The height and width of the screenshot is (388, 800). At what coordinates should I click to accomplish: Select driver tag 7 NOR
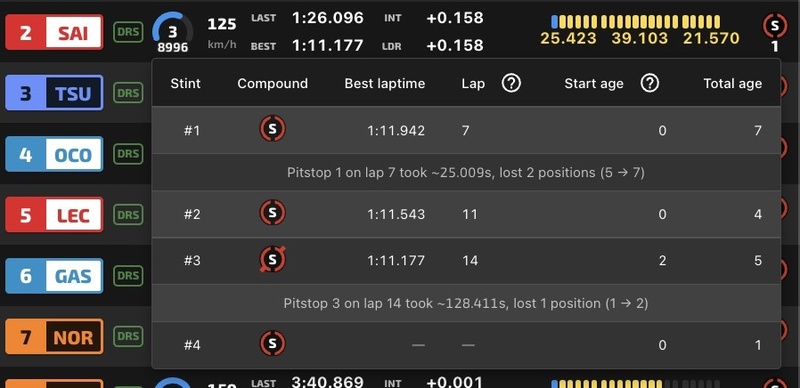54,336
